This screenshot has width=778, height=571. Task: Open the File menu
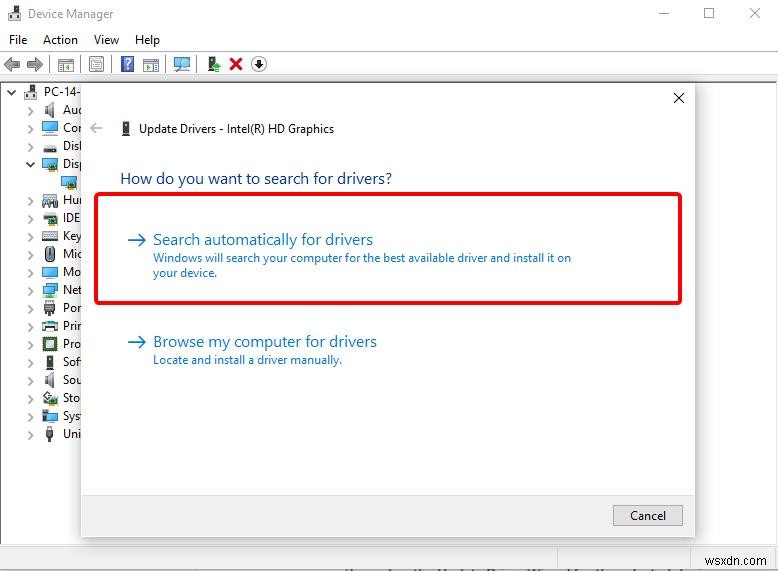(18, 40)
